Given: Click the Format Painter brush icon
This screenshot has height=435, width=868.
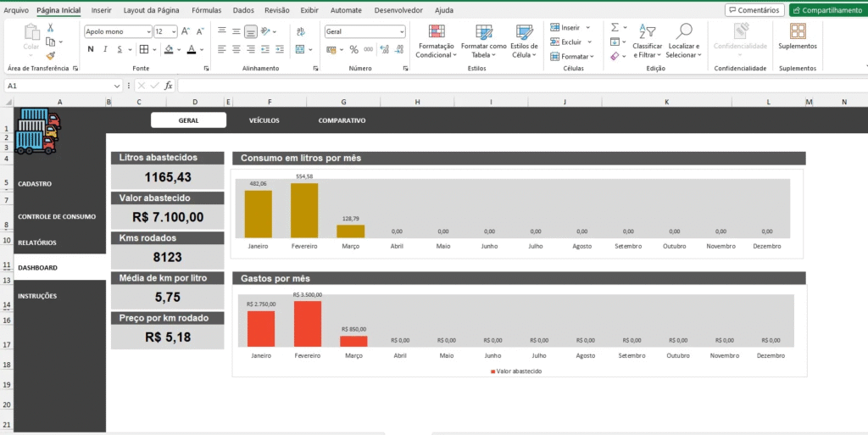Looking at the screenshot, I should [x=51, y=55].
